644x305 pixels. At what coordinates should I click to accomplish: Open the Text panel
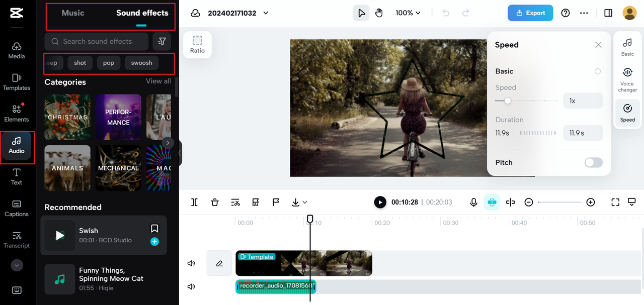point(17,177)
